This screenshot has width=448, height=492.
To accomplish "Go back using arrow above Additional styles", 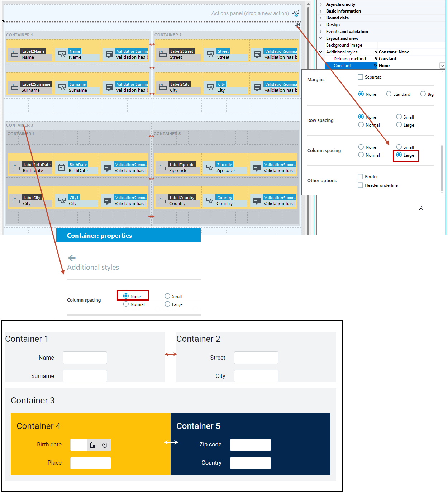I will click(x=72, y=258).
